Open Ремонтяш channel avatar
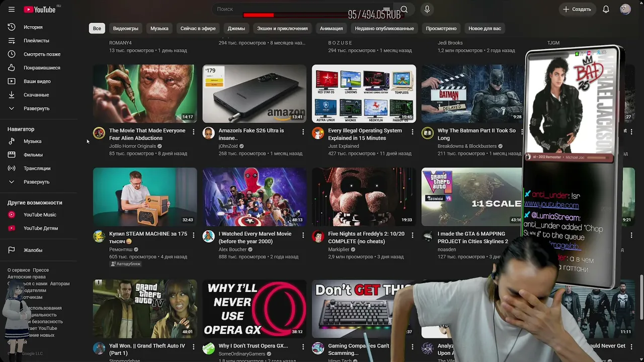Image resolution: width=644 pixels, height=362 pixels. (99, 236)
